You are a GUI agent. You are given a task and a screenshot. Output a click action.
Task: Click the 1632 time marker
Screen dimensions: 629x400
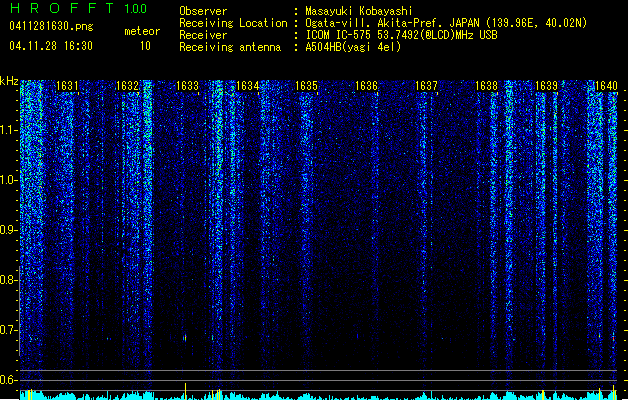tap(127, 86)
